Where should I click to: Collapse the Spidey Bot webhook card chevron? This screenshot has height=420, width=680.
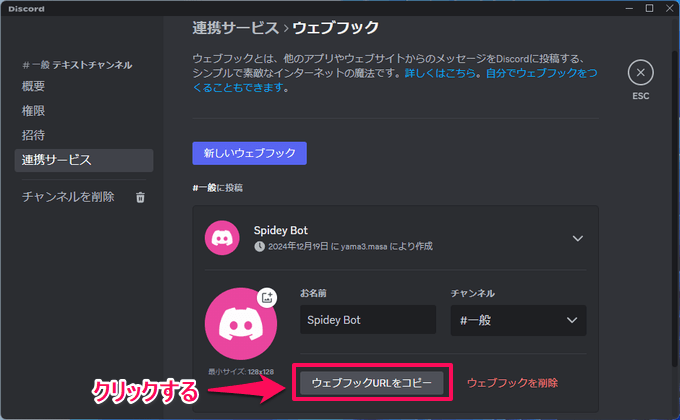[578, 238]
